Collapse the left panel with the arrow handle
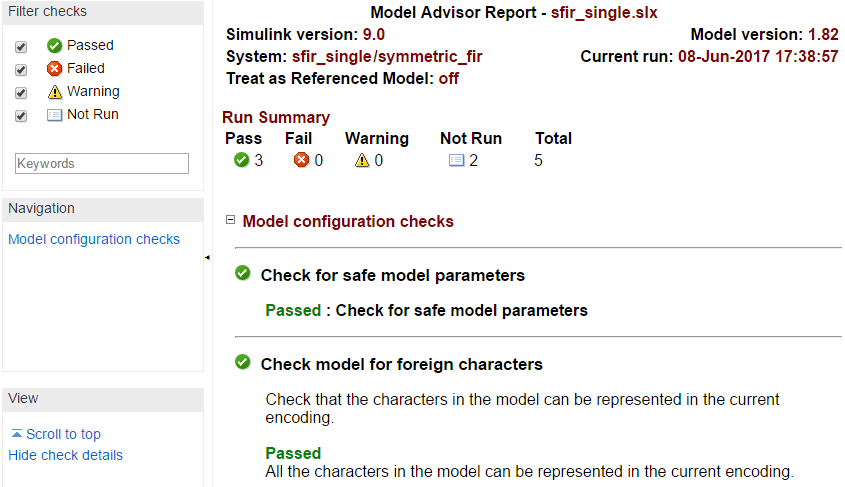 tap(207, 258)
